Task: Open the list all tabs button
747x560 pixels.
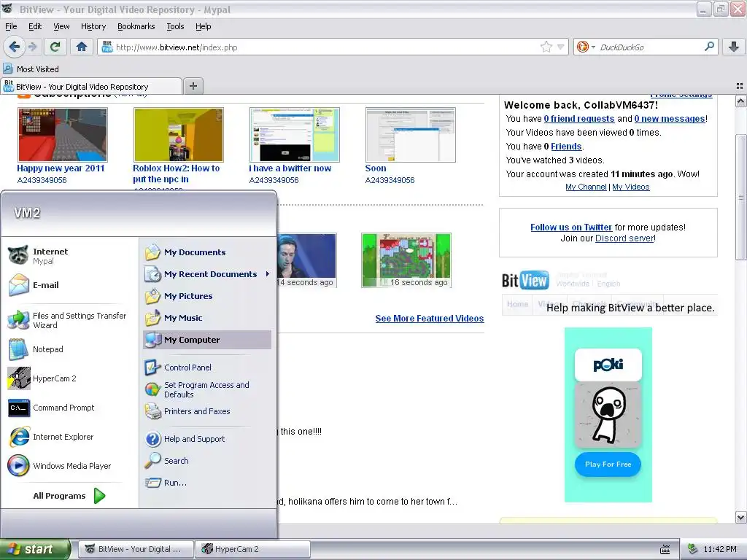Action: pos(740,86)
